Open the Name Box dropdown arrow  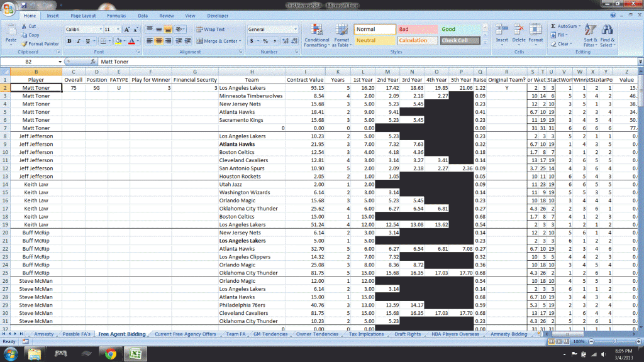60,62
